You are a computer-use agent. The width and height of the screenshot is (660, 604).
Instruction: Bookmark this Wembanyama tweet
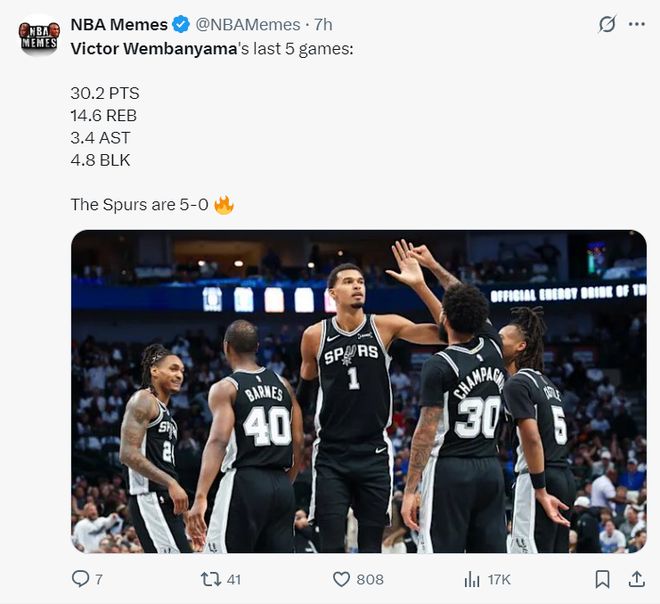(602, 579)
